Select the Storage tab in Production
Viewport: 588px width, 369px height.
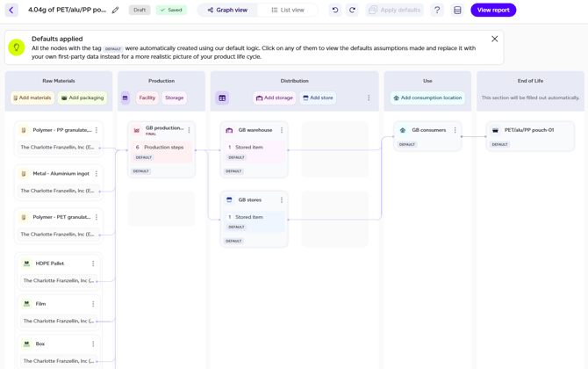point(175,98)
